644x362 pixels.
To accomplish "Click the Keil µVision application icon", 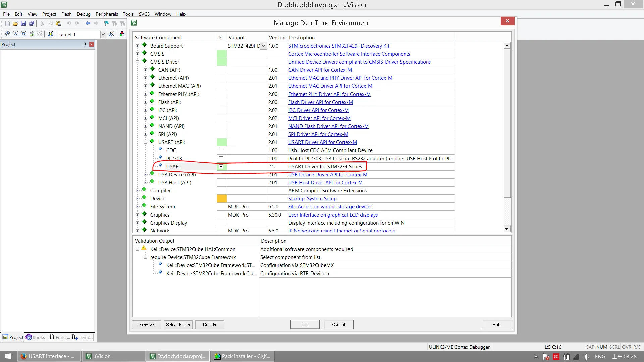I will (4, 4).
